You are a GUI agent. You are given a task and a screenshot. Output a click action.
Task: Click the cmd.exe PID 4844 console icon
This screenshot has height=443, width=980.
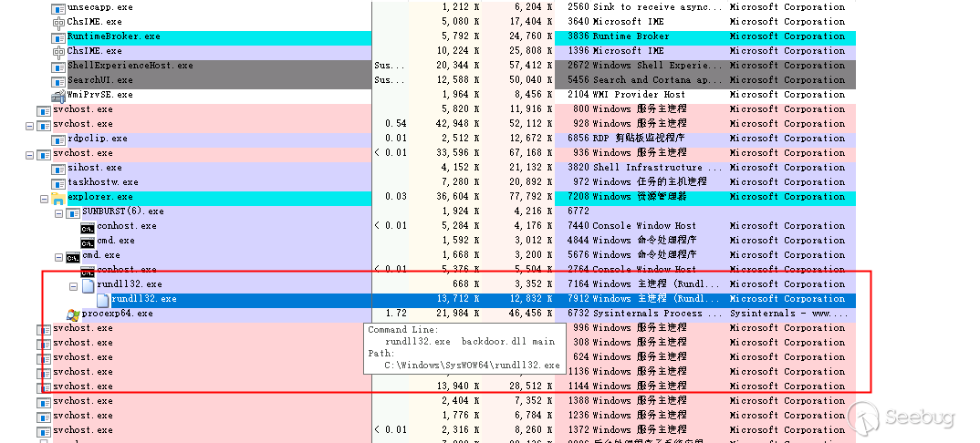[x=88, y=242]
